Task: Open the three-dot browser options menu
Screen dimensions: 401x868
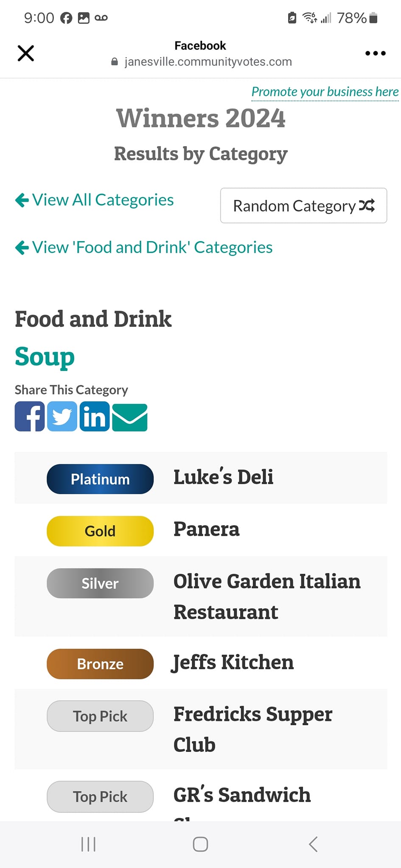Action: (376, 53)
